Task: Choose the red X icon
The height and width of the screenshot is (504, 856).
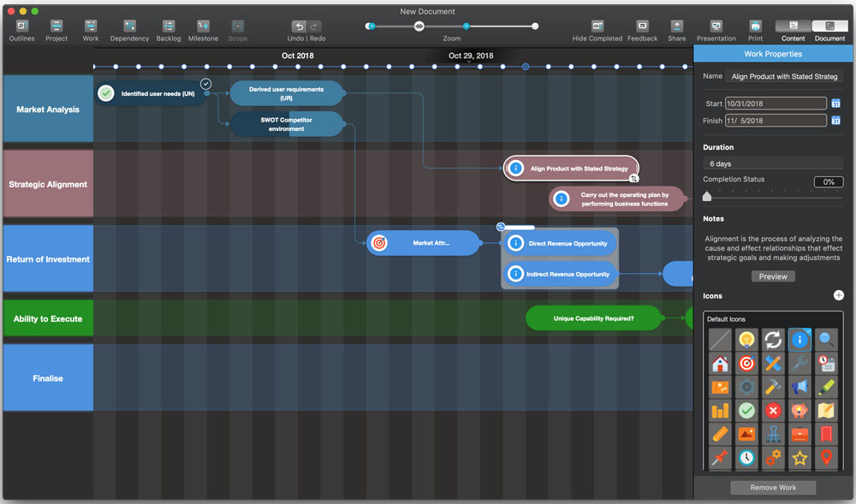Action: [x=773, y=410]
